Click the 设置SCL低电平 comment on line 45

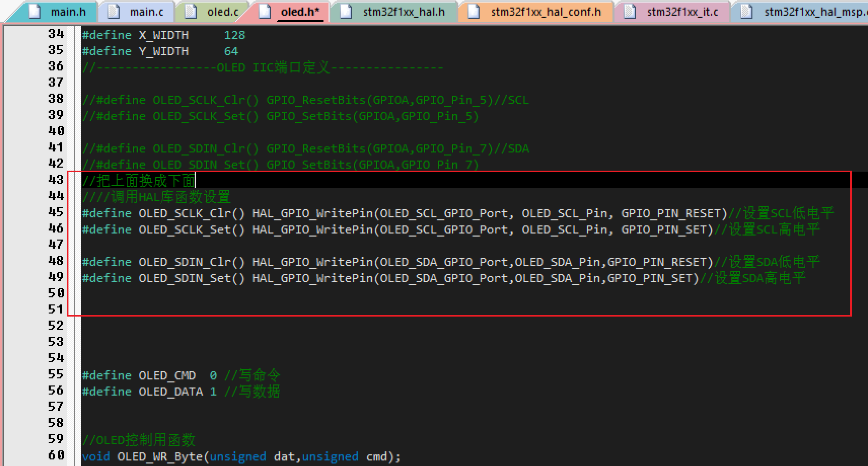(781, 213)
